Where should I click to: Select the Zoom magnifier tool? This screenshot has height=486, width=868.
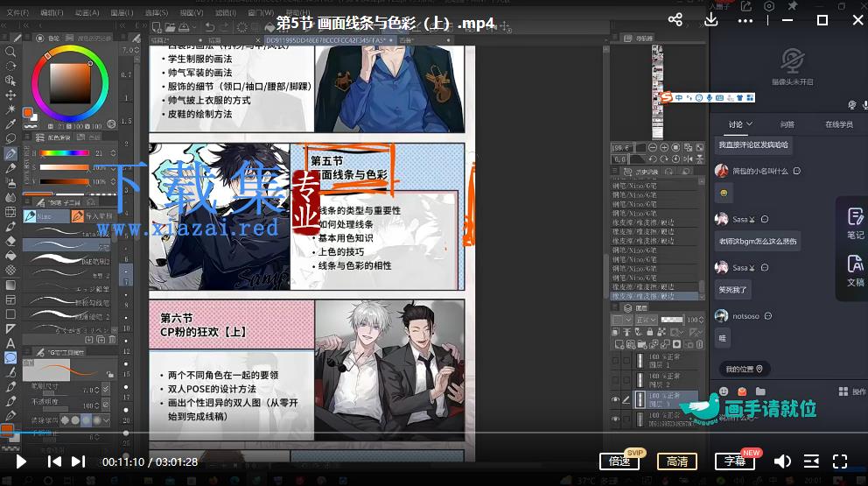[x=10, y=52]
